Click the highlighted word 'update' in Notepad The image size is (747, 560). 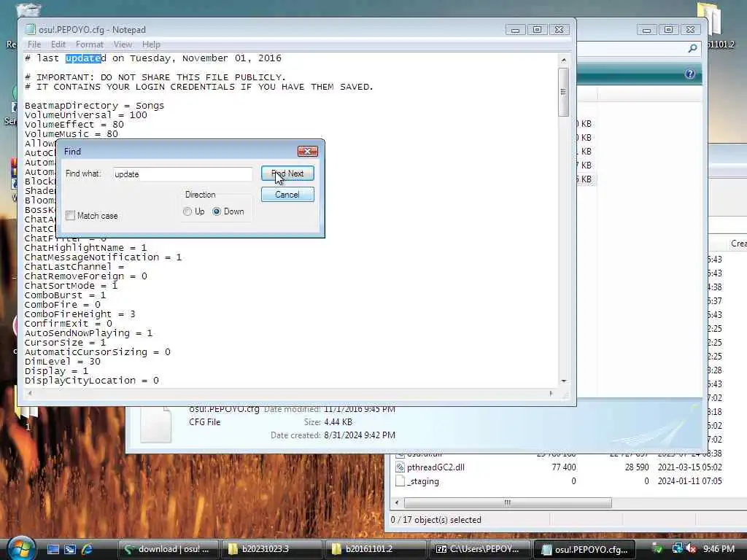click(x=83, y=58)
